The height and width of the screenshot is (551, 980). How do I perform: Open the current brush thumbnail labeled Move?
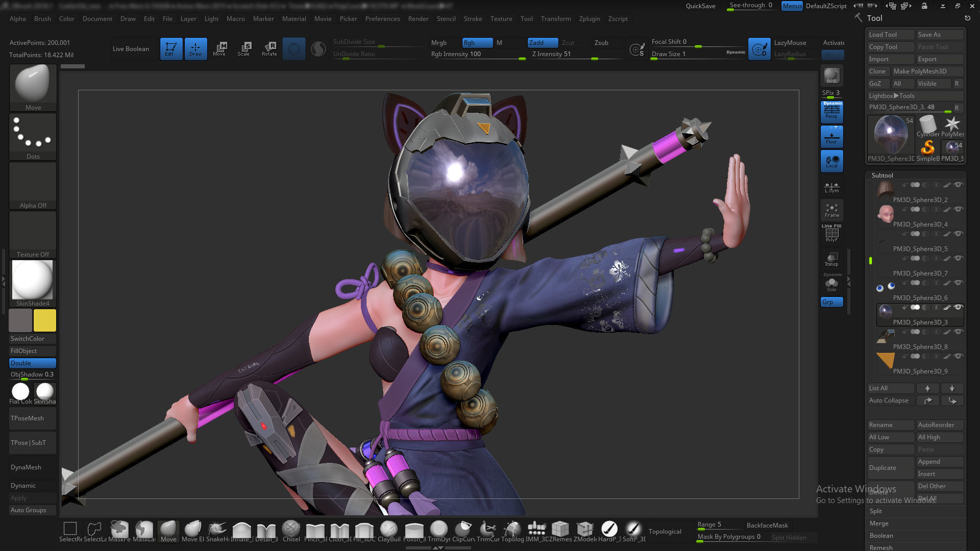click(33, 87)
